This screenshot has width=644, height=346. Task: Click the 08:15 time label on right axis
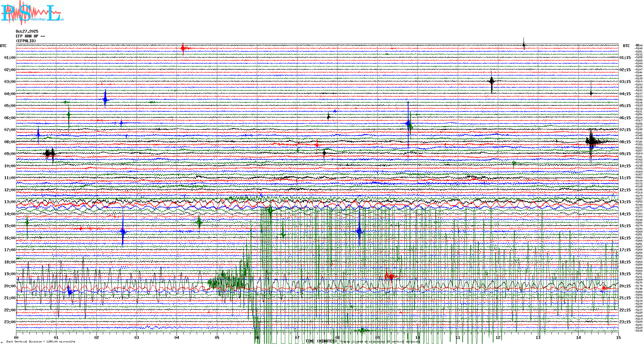tap(625, 142)
